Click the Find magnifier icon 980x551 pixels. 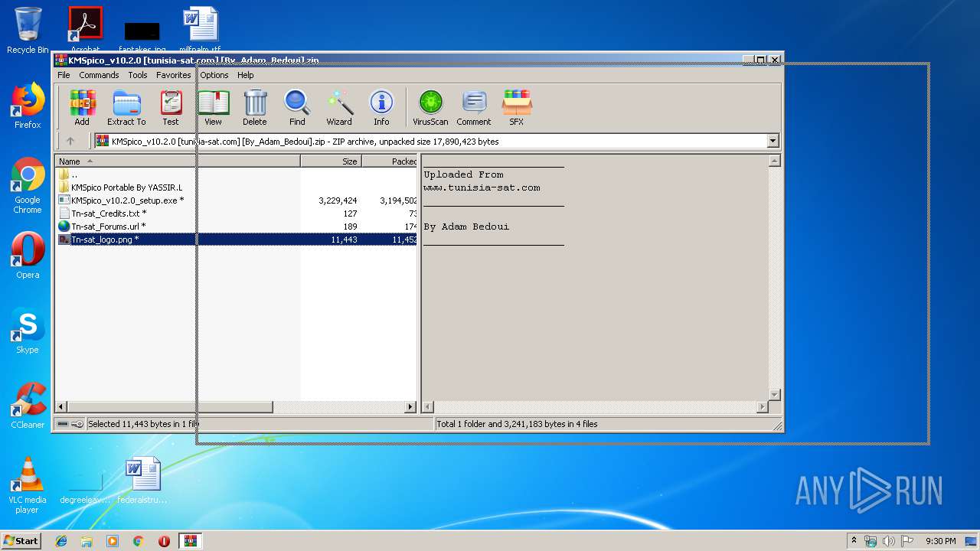(x=297, y=107)
